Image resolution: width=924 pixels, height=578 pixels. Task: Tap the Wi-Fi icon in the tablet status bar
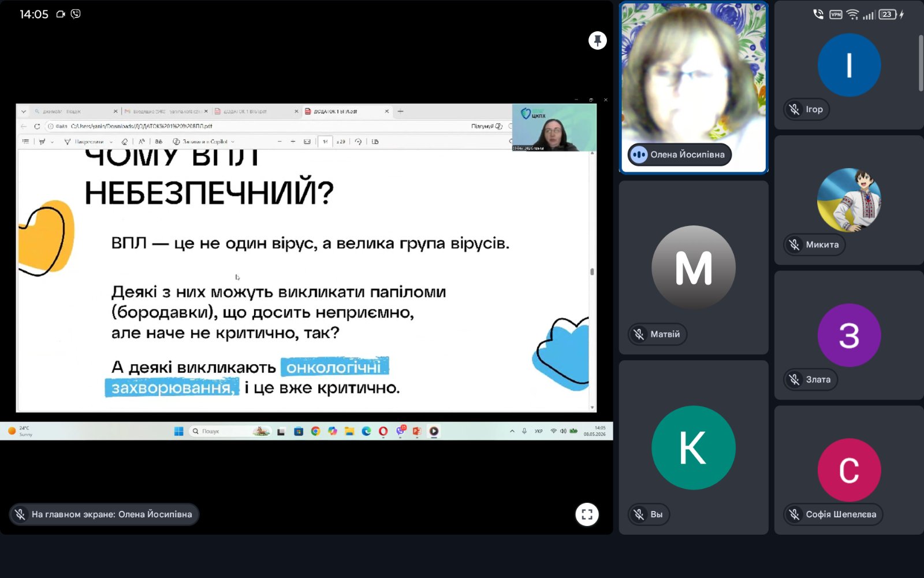(852, 14)
